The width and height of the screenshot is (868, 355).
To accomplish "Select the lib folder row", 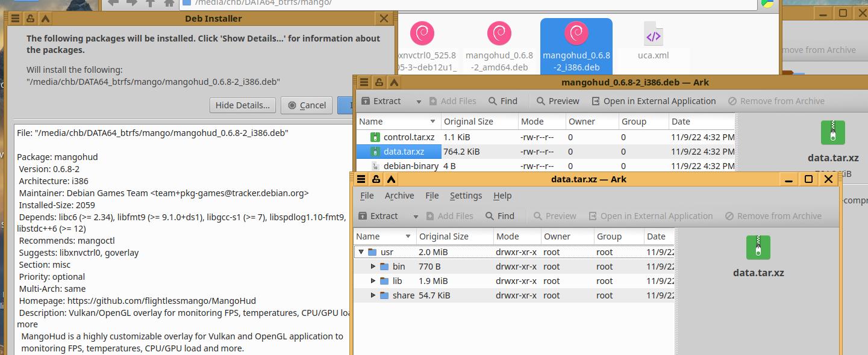I will coord(514,281).
